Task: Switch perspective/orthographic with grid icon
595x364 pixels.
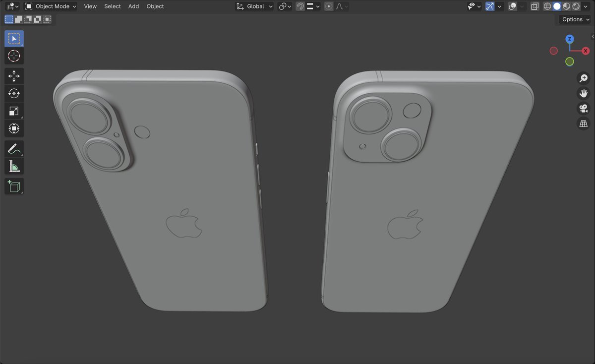Action: [584, 124]
